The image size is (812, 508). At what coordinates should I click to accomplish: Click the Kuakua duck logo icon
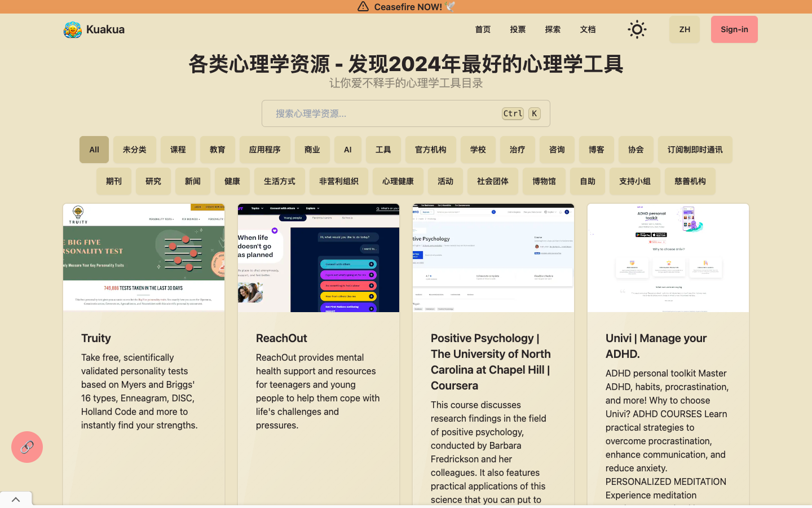pos(73,29)
